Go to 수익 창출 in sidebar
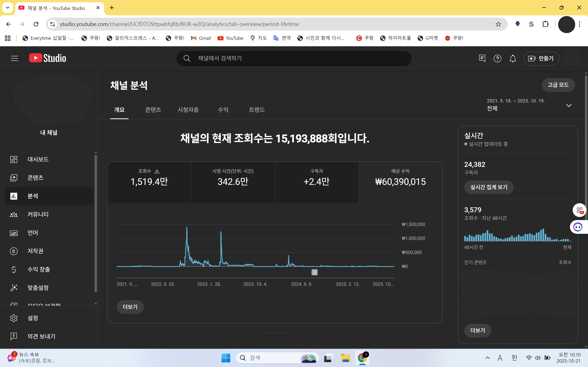 click(x=39, y=269)
